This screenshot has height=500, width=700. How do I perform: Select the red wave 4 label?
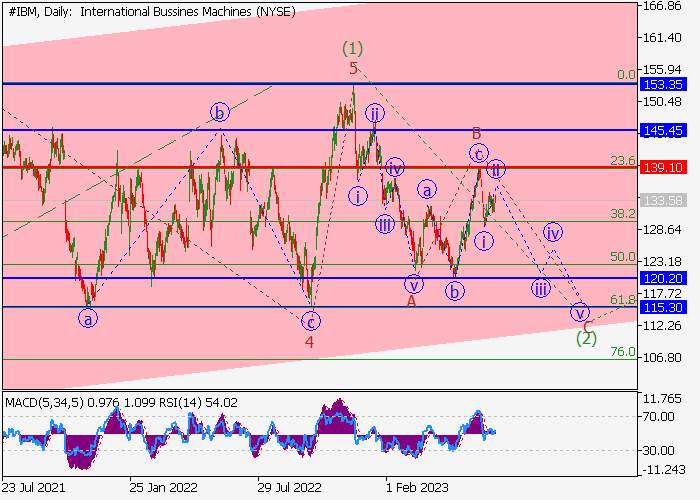(309, 342)
